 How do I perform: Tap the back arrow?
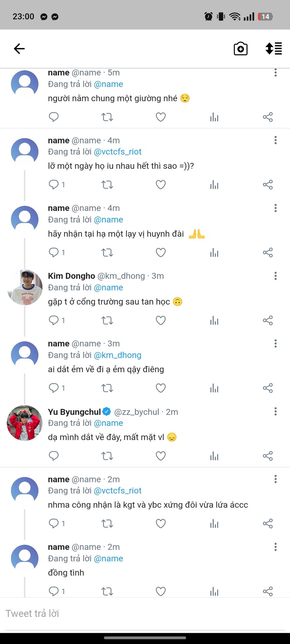(19, 49)
